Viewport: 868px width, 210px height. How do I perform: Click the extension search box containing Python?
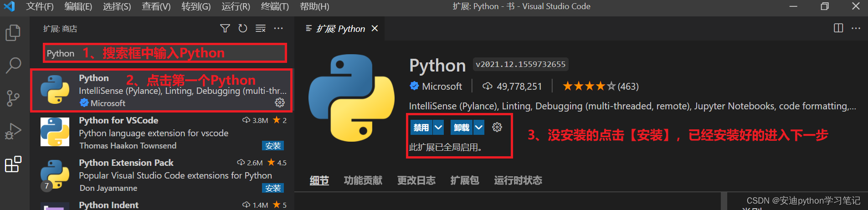[x=165, y=53]
